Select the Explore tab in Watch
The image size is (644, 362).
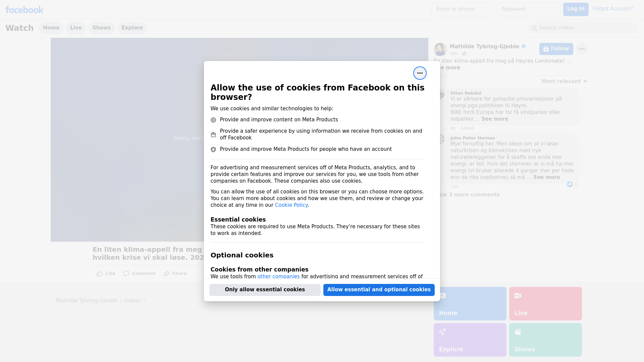pyautogui.click(x=132, y=28)
